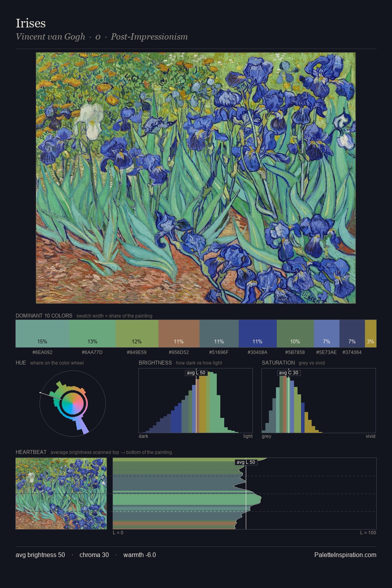
Task: Click the #6EA092 teal swatch showing 15%
Action: (x=42, y=333)
